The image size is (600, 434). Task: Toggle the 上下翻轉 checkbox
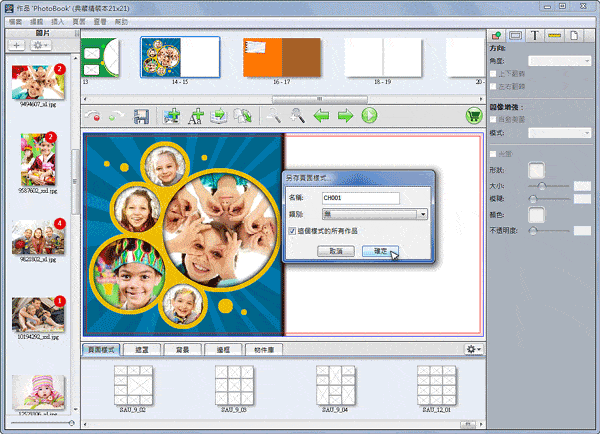click(495, 74)
